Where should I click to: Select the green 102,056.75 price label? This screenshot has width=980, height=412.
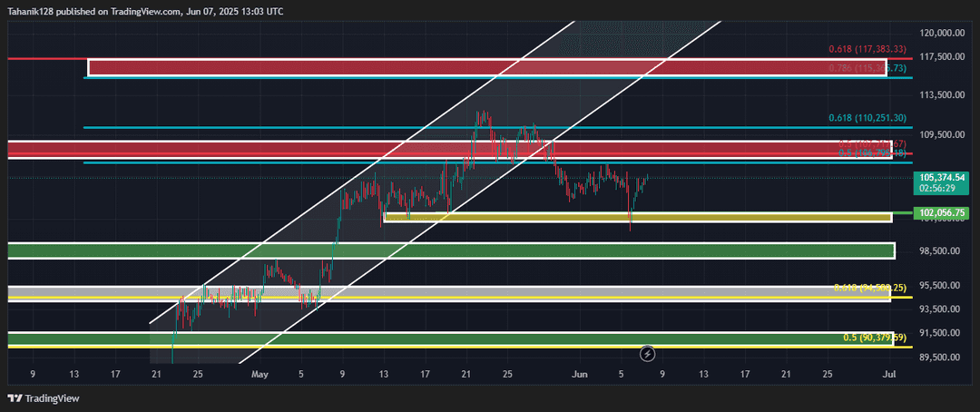pyautogui.click(x=943, y=213)
